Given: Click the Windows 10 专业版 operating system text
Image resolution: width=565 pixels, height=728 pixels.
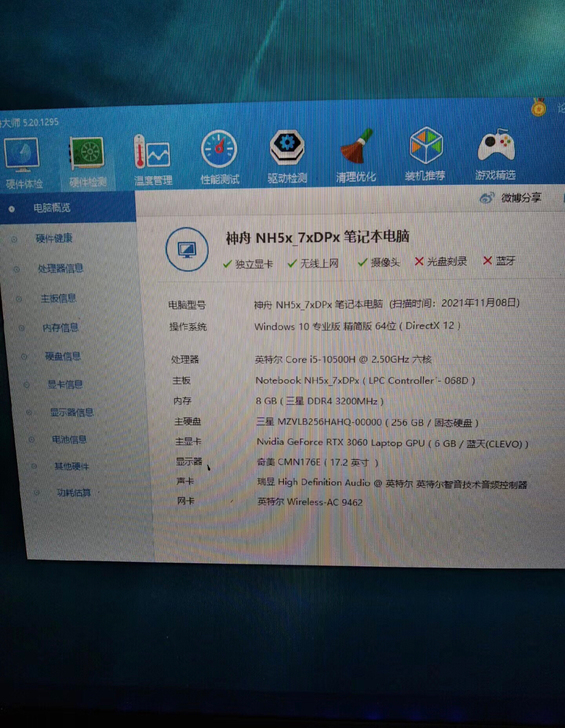Looking at the screenshot, I should coord(357,326).
